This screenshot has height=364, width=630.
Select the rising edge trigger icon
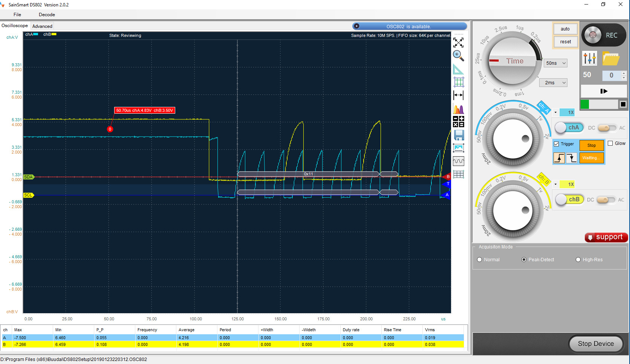coord(559,158)
